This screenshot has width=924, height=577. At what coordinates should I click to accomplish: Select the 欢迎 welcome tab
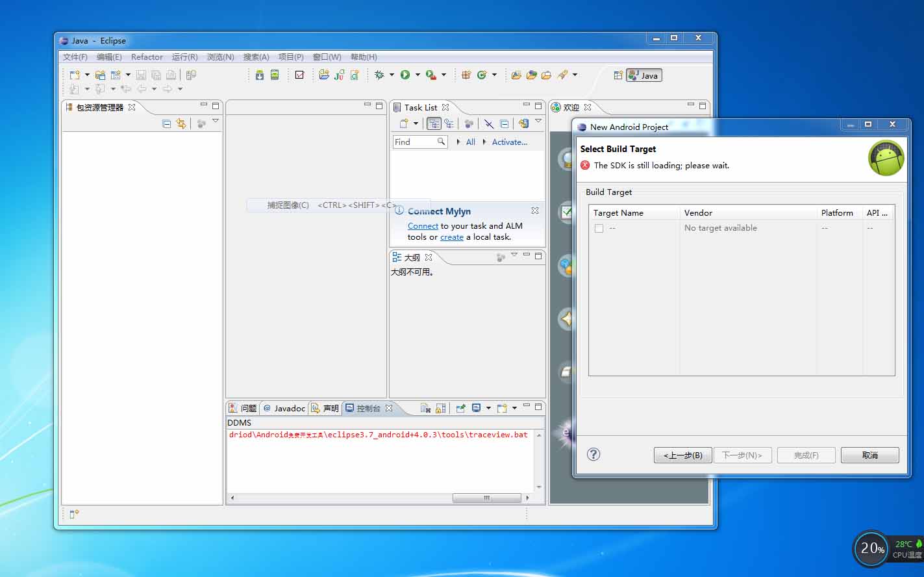click(571, 107)
